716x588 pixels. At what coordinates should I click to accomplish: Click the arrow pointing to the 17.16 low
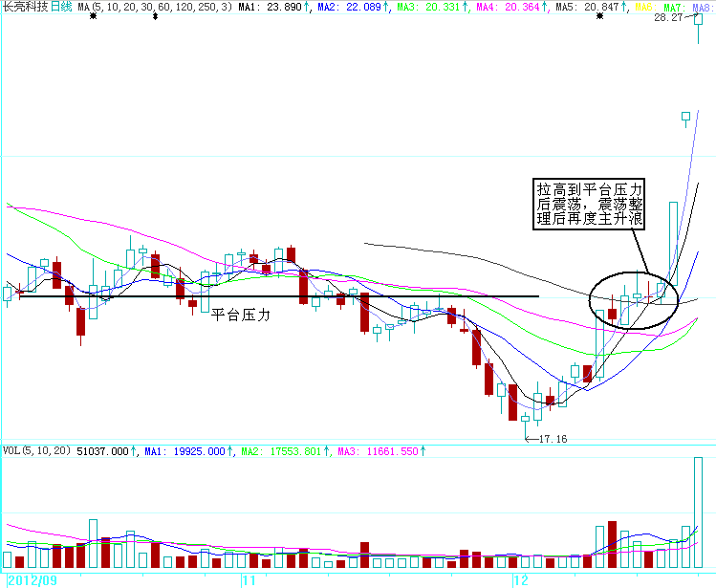[x=532, y=439]
